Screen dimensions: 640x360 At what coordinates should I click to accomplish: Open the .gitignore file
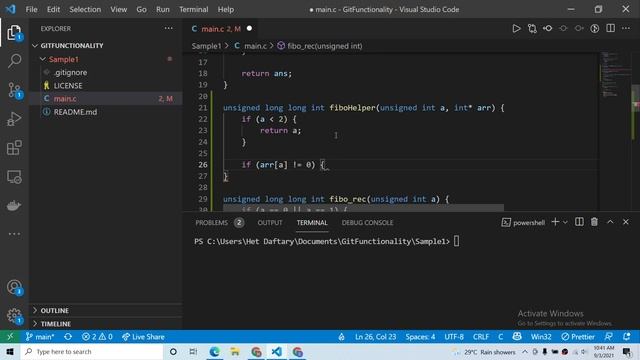[x=70, y=72]
